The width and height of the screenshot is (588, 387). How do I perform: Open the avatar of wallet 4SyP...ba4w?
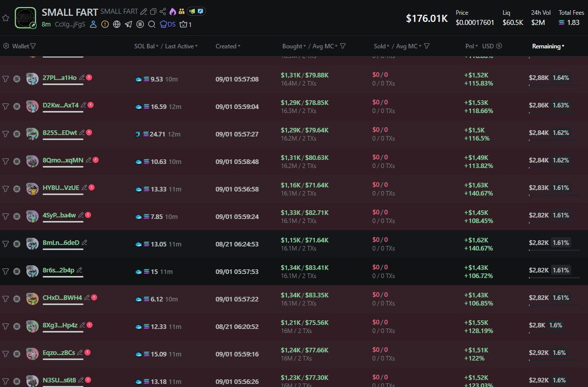[32, 216]
